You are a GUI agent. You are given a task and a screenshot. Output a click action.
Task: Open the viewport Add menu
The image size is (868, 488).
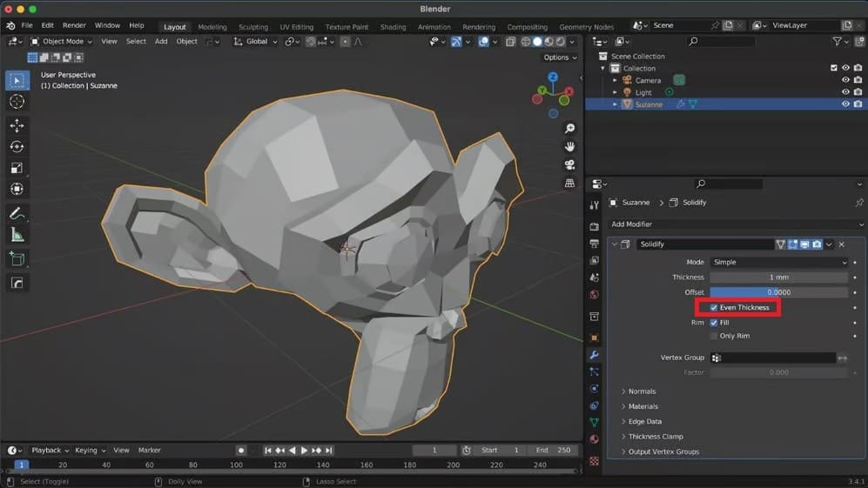coord(161,42)
